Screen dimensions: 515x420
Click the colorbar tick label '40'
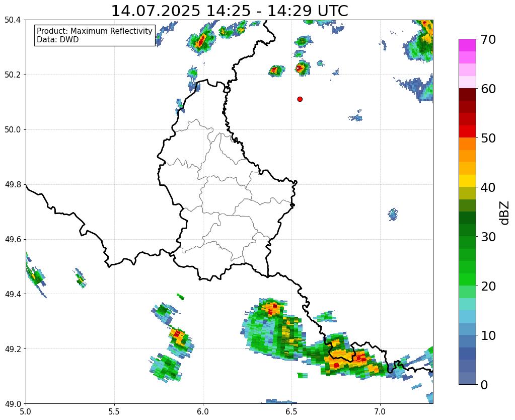coord(488,187)
